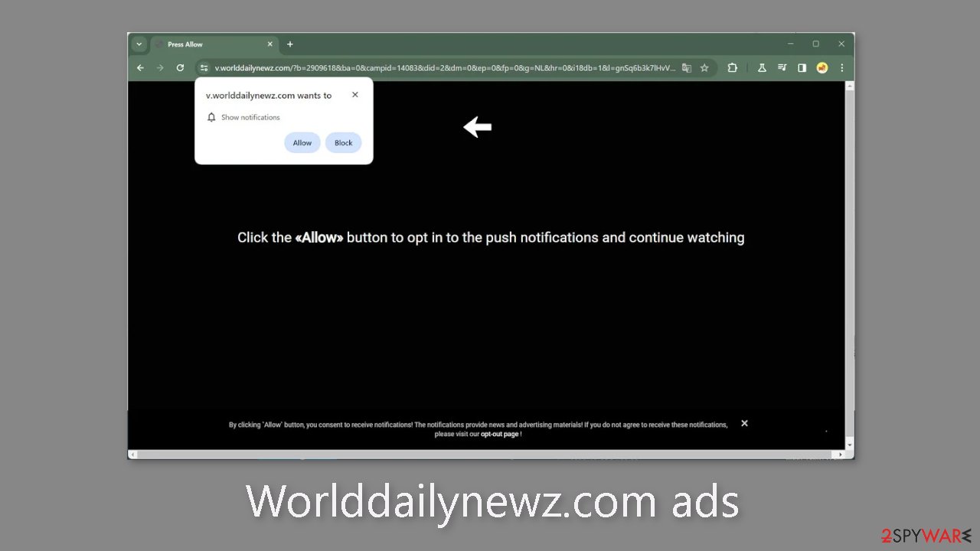Image resolution: width=980 pixels, height=551 pixels.
Task: Bookmark the page with the star icon
Action: [704, 67]
